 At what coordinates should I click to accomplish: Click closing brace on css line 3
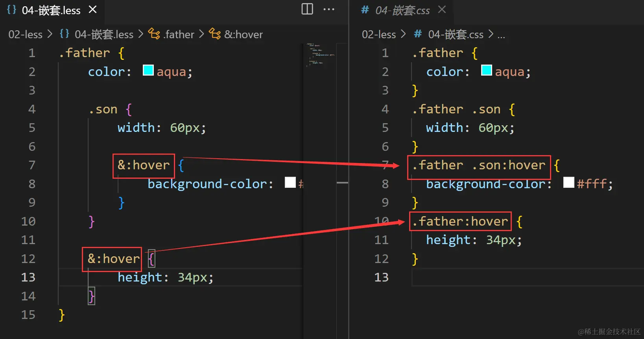[x=415, y=91]
